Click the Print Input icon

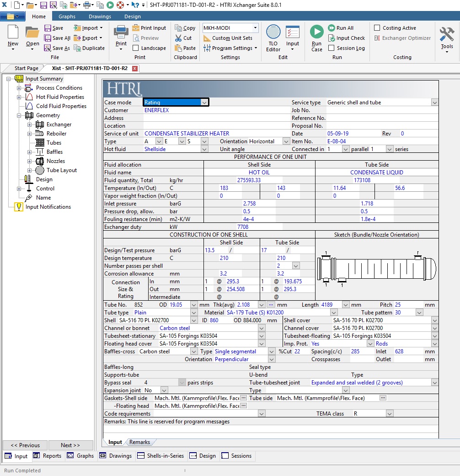(x=135, y=28)
